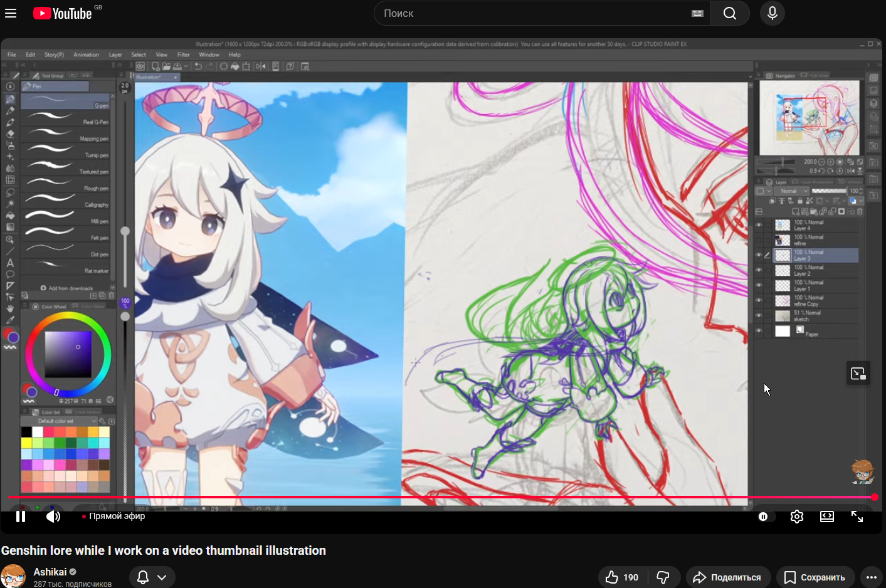Hide the refine Copy layer
Image resolution: width=886 pixels, height=588 pixels.
click(x=759, y=300)
